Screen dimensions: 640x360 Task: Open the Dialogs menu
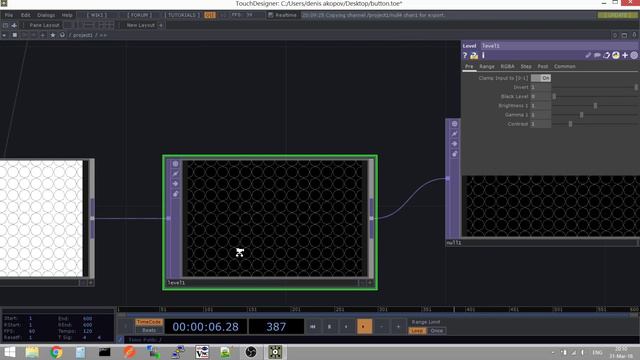46,15
